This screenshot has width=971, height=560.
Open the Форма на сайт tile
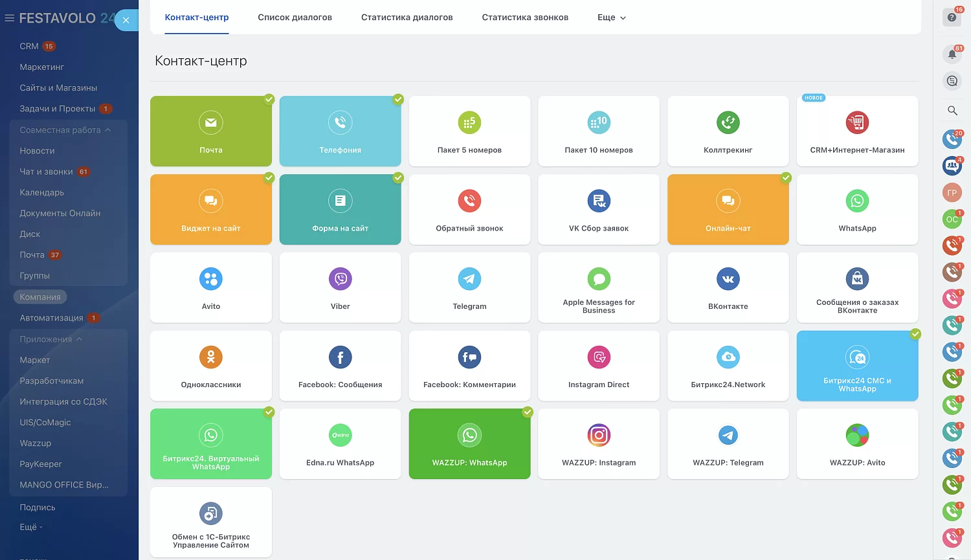click(x=340, y=210)
